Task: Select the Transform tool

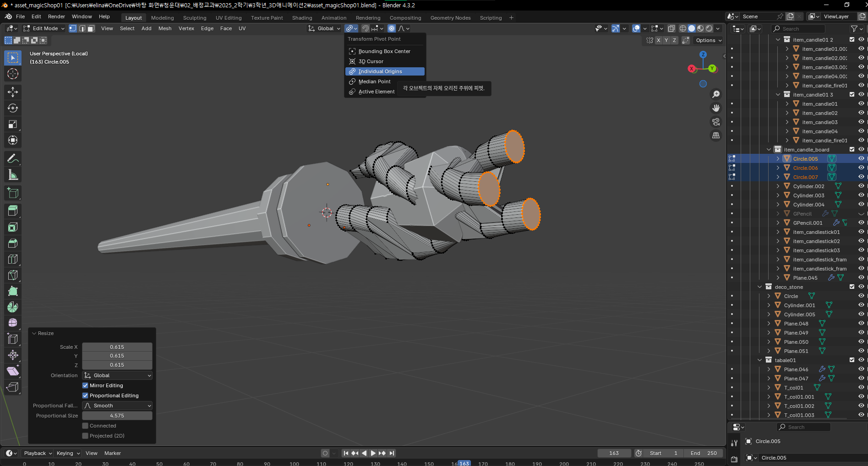Action: 13,140
